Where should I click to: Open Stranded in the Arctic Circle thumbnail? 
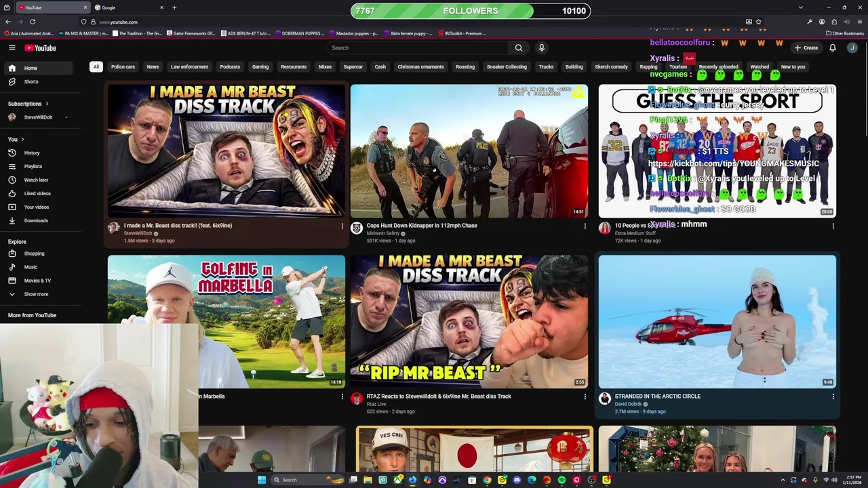[x=717, y=321]
